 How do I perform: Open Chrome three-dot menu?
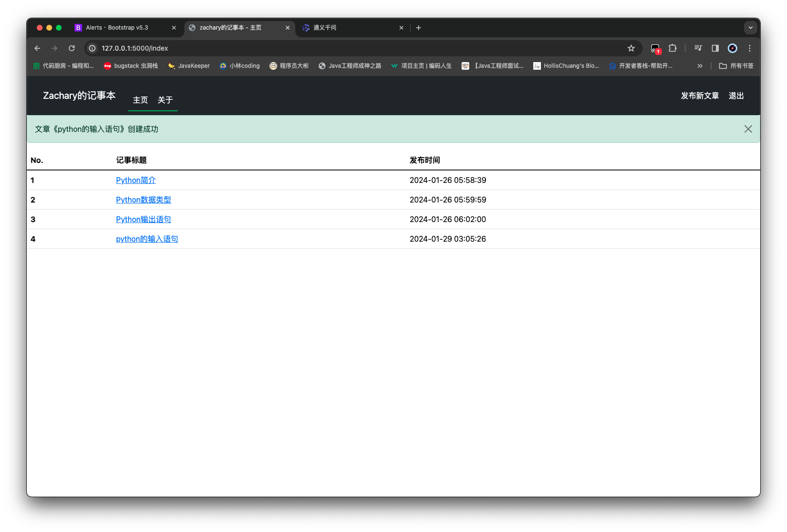pyautogui.click(x=750, y=48)
